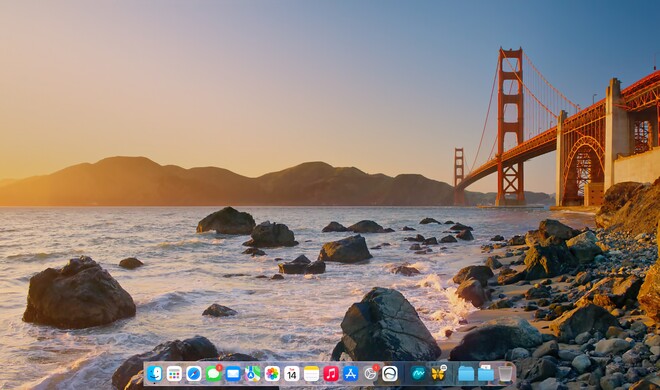
Task: Open Photos app in dock
Action: (x=272, y=374)
